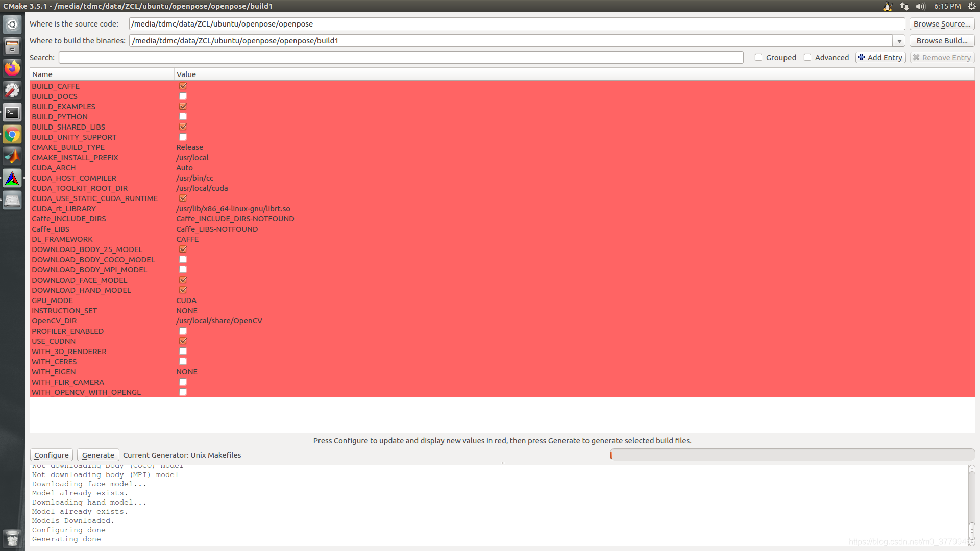Click the Value column header

pyautogui.click(x=574, y=74)
